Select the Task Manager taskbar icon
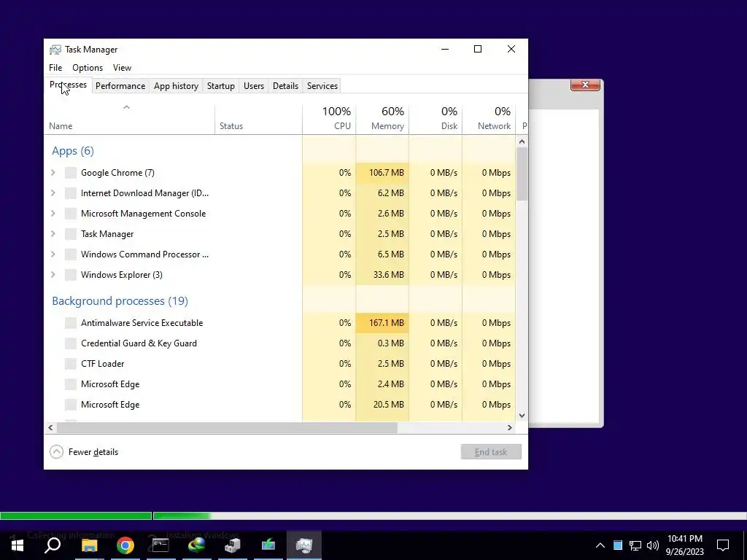This screenshot has height=560, width=747. coord(304,545)
